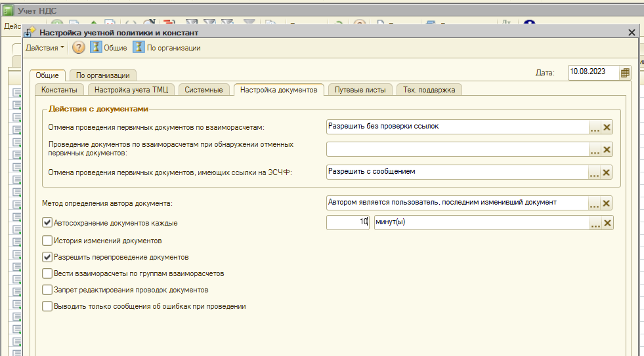
Task: Click the autosave interval number field
Action: tap(348, 222)
